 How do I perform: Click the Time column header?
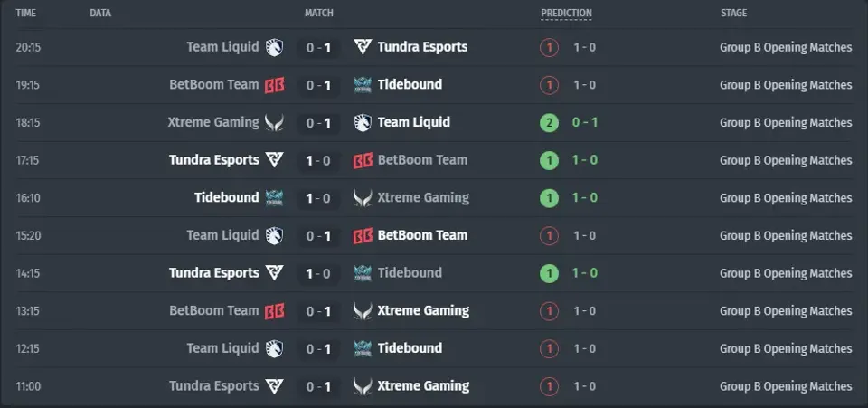(26, 13)
